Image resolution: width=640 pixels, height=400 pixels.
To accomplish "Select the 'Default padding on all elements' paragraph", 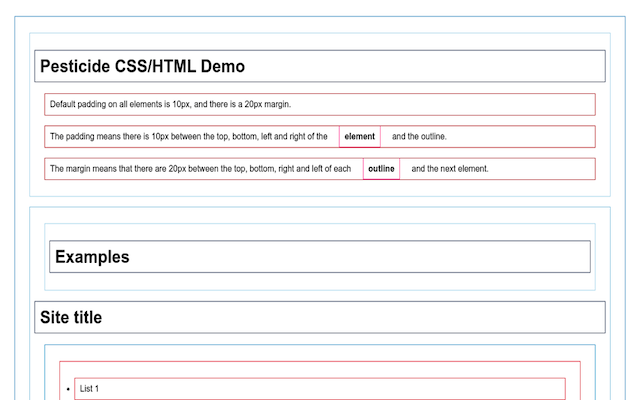I will point(320,104).
